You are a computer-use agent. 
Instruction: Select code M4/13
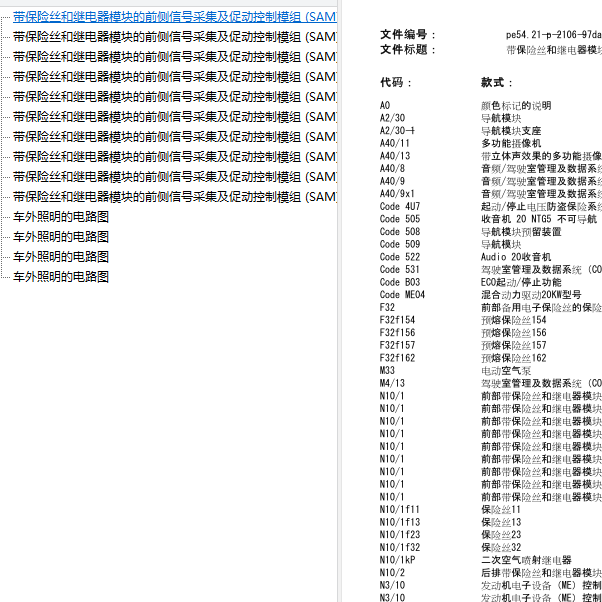[392, 384]
